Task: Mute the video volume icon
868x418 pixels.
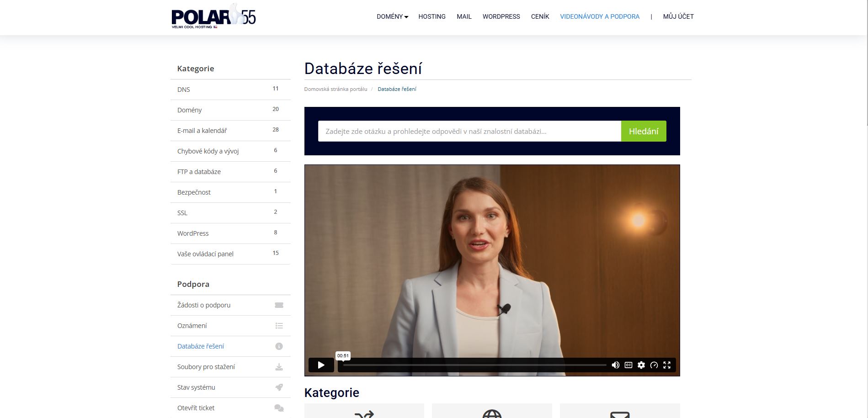Action: [x=616, y=365]
